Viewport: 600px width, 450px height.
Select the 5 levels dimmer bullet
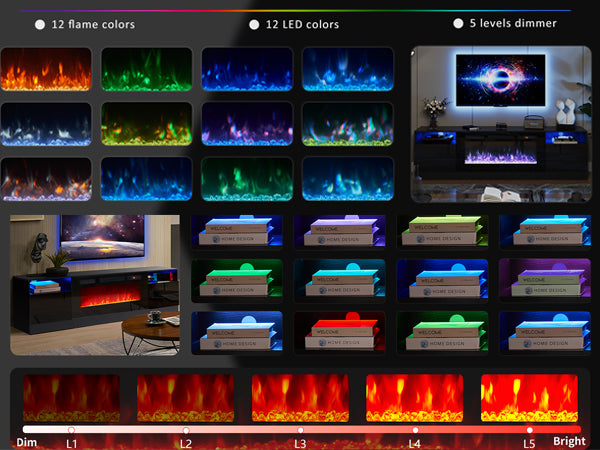point(459,23)
